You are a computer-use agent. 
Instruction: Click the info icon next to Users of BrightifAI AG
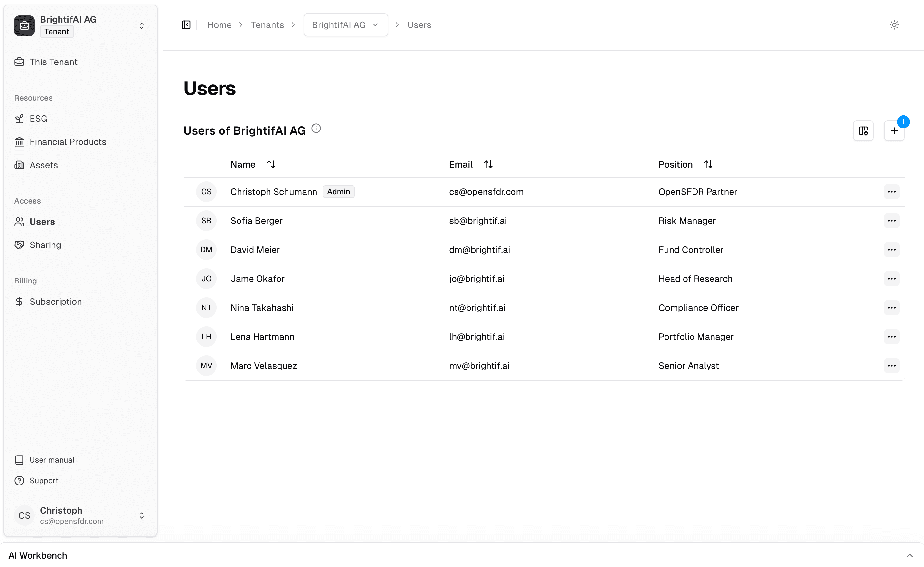[316, 128]
